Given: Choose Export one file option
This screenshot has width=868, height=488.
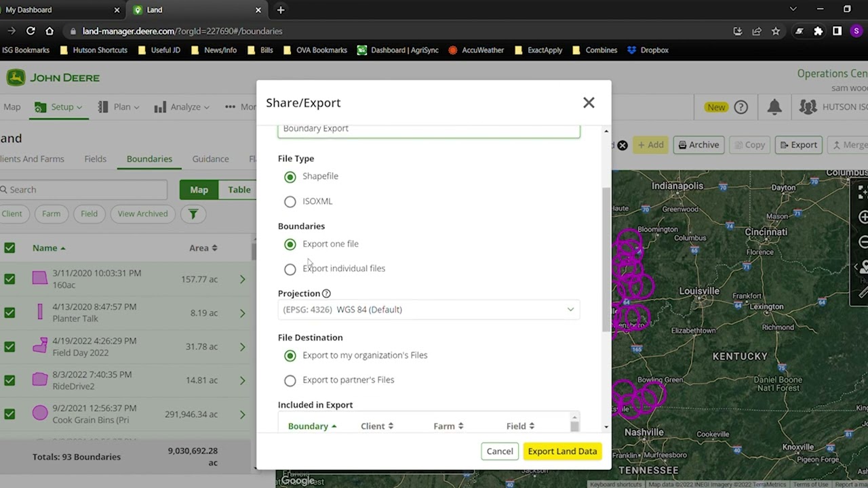Looking at the screenshot, I should (x=290, y=244).
